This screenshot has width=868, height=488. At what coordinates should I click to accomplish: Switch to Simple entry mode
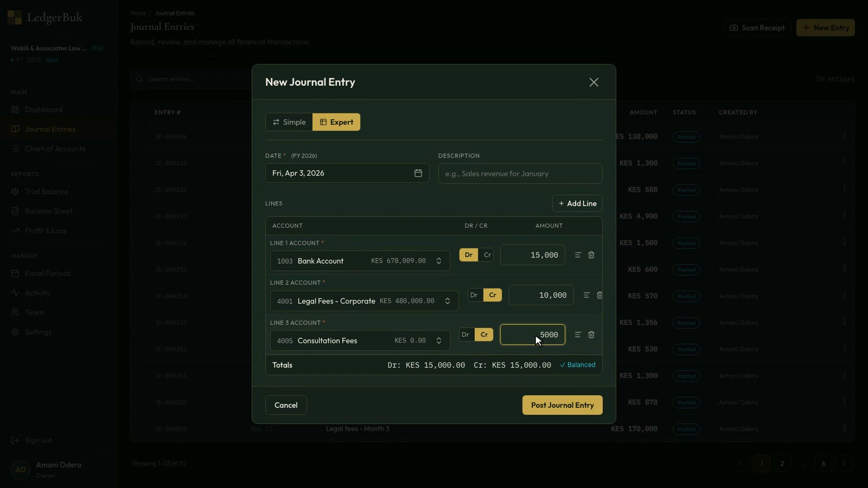289,122
